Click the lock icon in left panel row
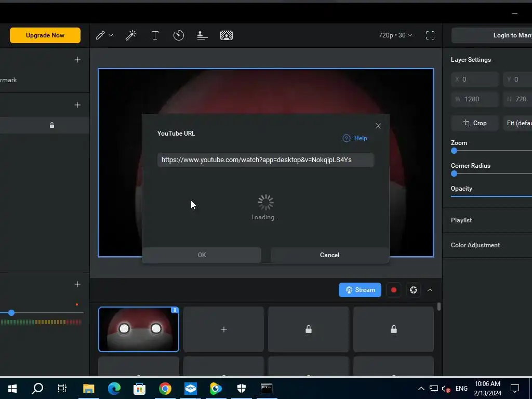 [52, 125]
